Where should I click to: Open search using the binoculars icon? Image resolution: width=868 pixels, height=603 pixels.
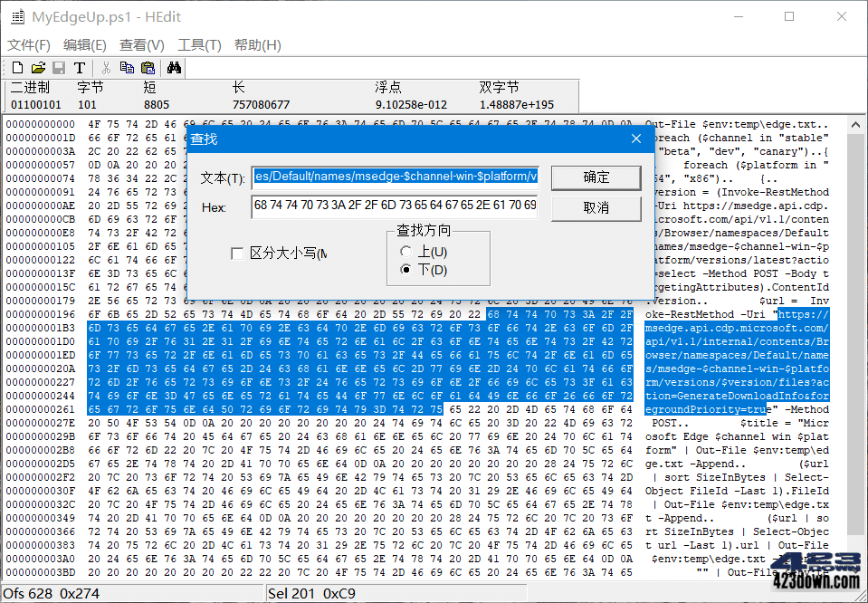click(x=174, y=67)
